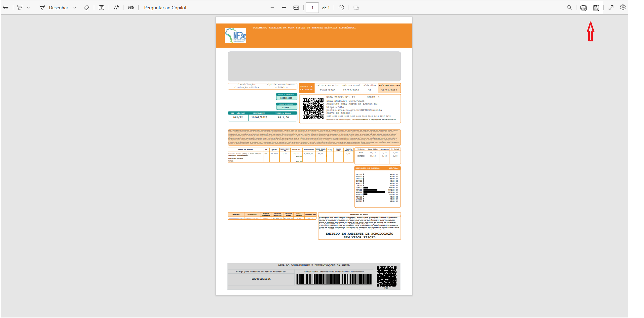Viewport: 644px width, 318px height.
Task: Open PDF viewer settings gear
Action: point(623,7)
